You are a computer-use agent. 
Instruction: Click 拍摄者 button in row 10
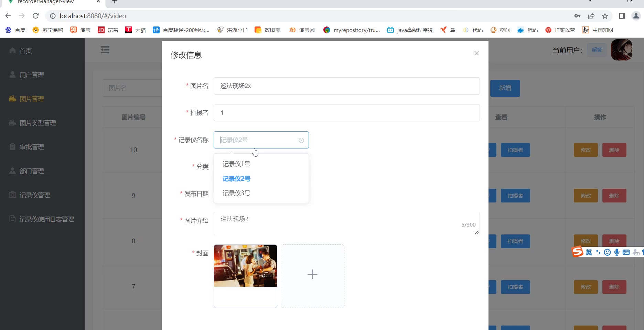point(515,150)
